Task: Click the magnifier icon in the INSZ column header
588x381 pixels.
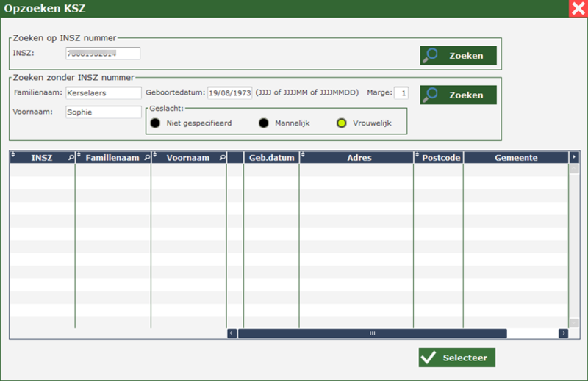Action: (x=71, y=158)
